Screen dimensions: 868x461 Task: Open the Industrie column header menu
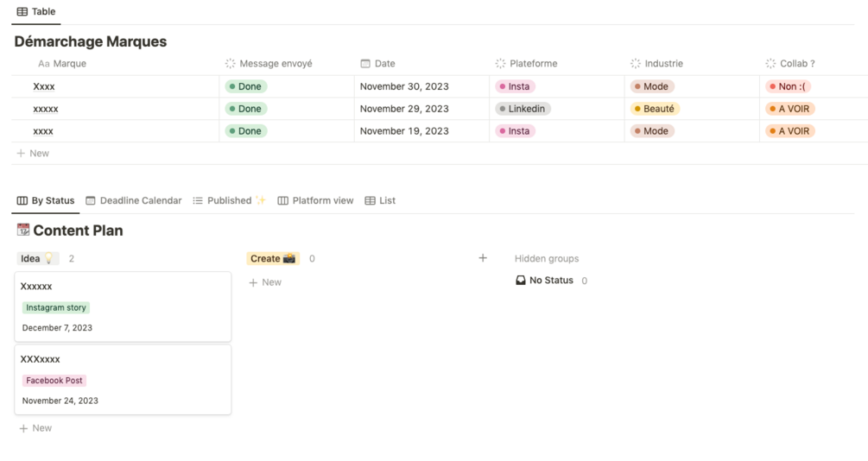point(663,63)
